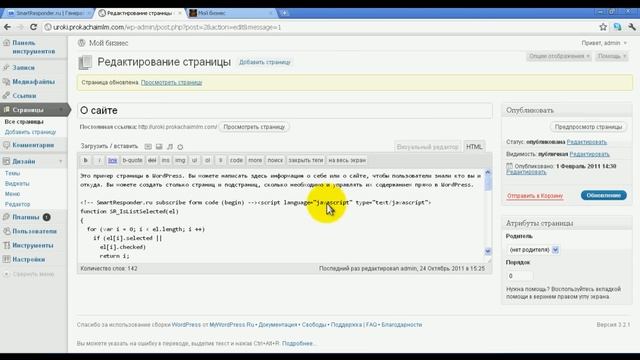Click the поиск toolbar button
Viewport: 640px width, 360px height.
click(x=275, y=160)
